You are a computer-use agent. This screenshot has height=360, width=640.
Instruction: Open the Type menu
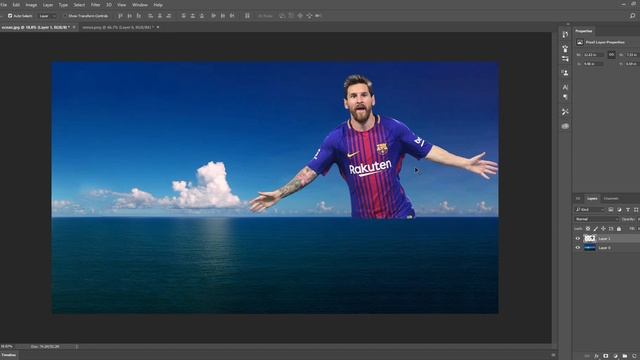click(63, 5)
